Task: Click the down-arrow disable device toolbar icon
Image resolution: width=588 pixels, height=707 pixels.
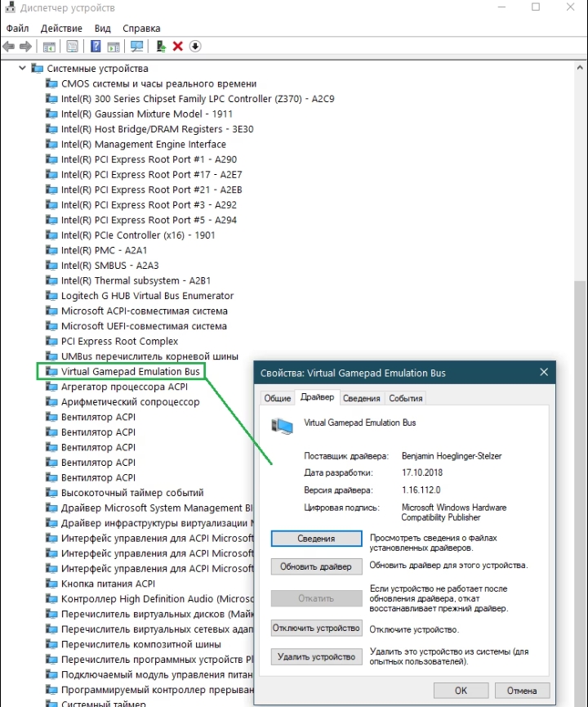Action: click(194, 47)
